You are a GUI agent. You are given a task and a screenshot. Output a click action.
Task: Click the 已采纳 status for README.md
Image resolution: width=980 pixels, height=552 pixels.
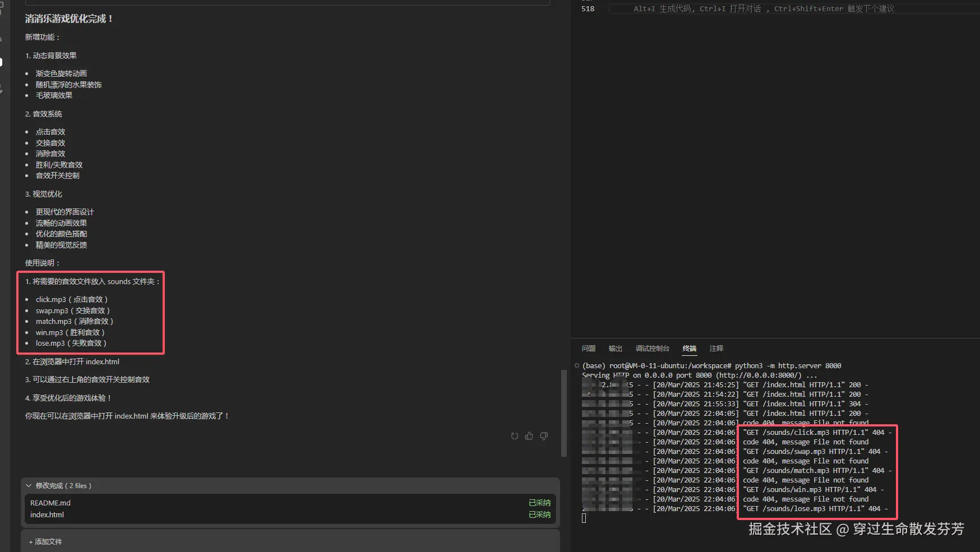(539, 503)
